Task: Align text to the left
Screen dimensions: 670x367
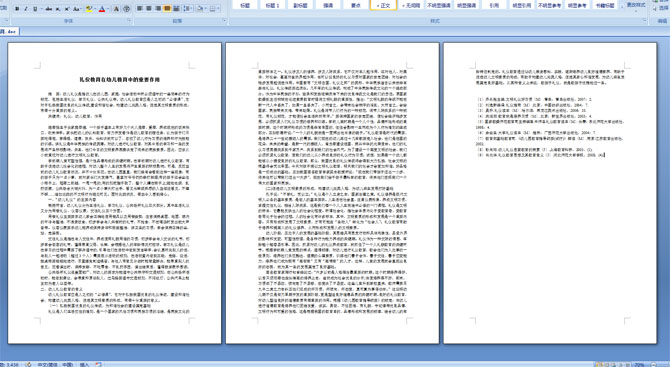Action: point(139,9)
